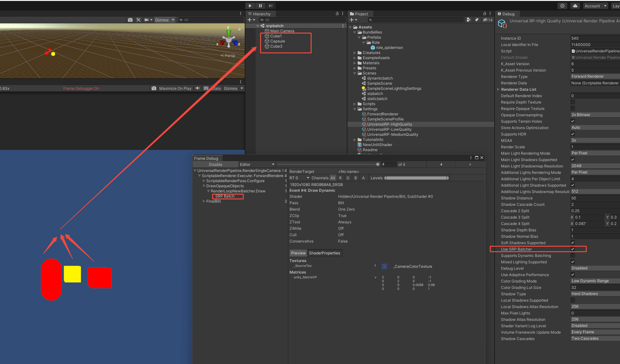620x364 pixels.
Task: Click Maximize On Play button
Action: tap(175, 89)
